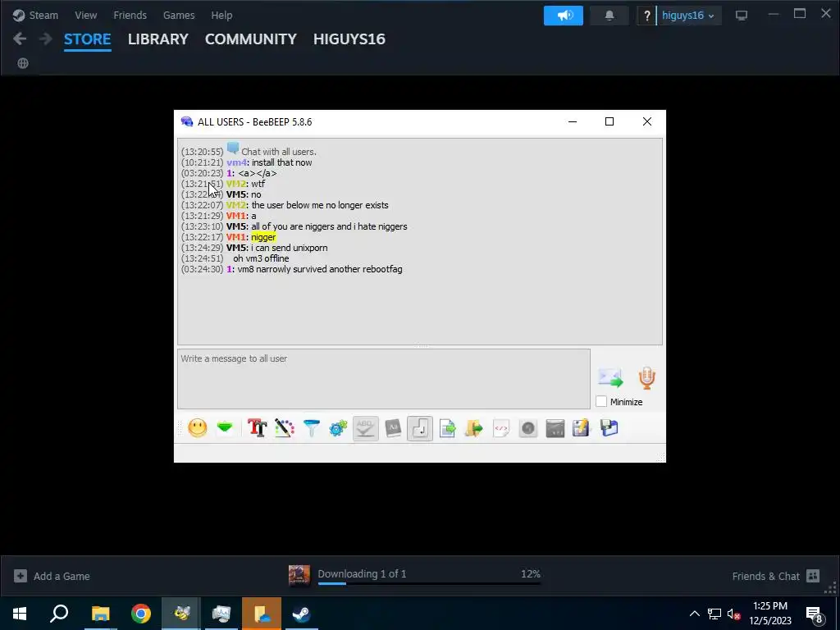Open the Games menu in Steam
840x630 pixels.
179,15
